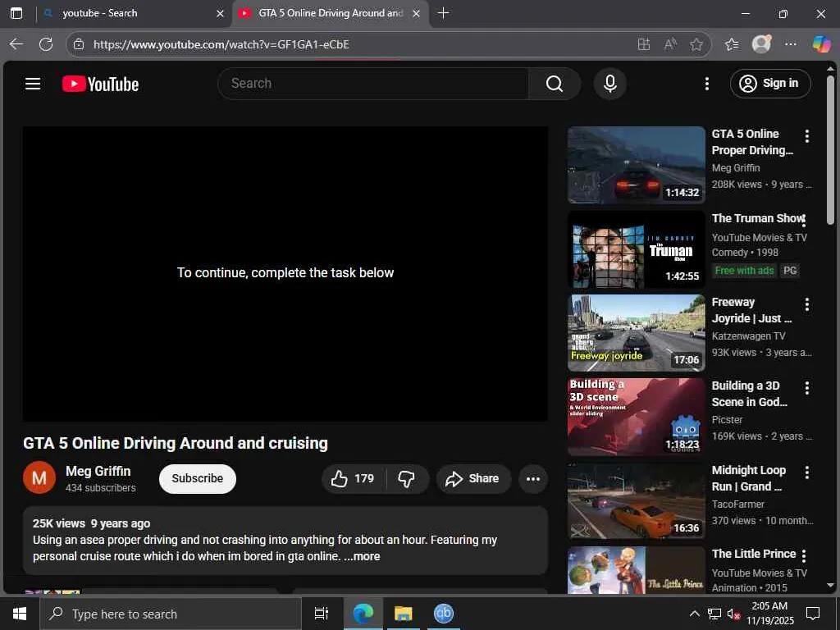
Task: Like the video with thumbs-up icon
Action: (x=353, y=478)
